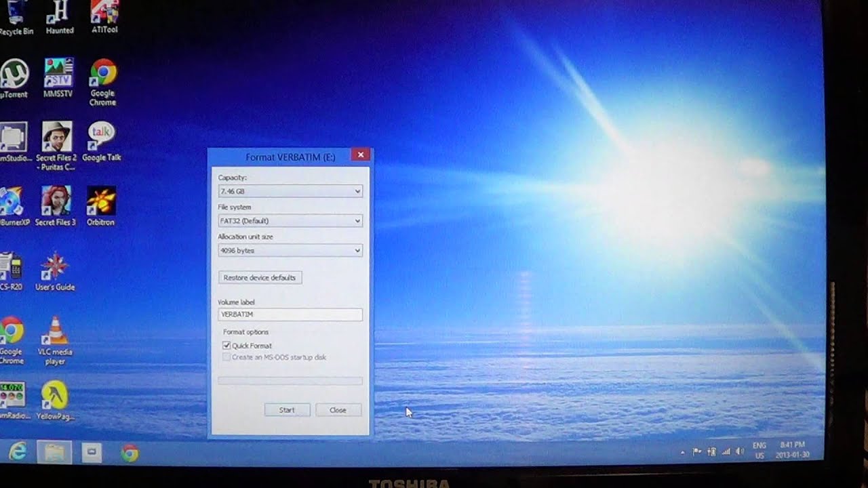Image resolution: width=868 pixels, height=488 pixels.
Task: Click the ENG US language indicator
Action: pyautogui.click(x=759, y=450)
